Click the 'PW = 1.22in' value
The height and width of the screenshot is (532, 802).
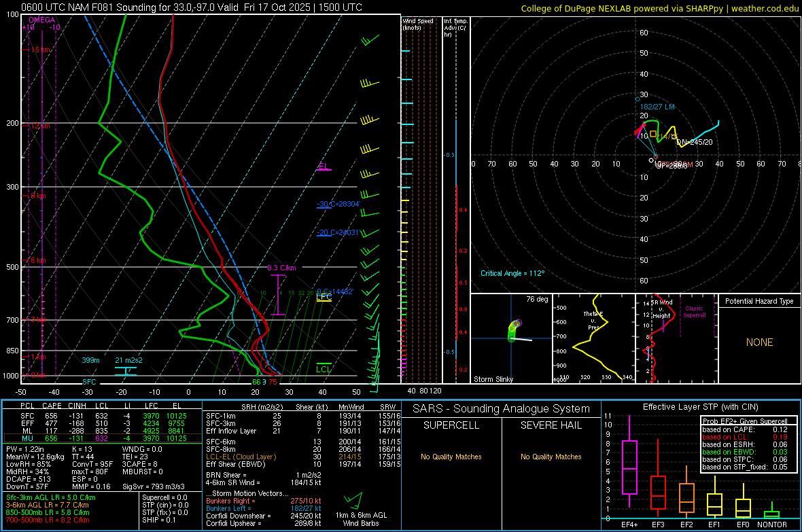(x=24, y=449)
